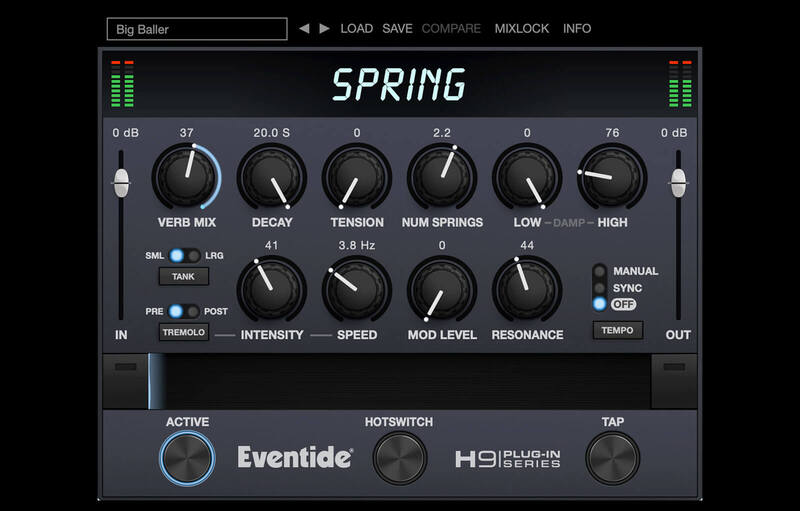Click the left ribbon end button

(x=126, y=381)
